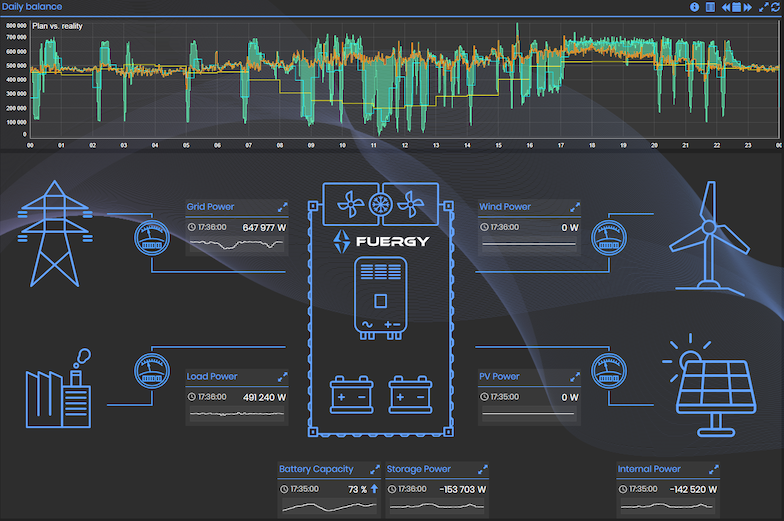Click the Battery Capacity up-arrow trend icon

tap(374, 489)
